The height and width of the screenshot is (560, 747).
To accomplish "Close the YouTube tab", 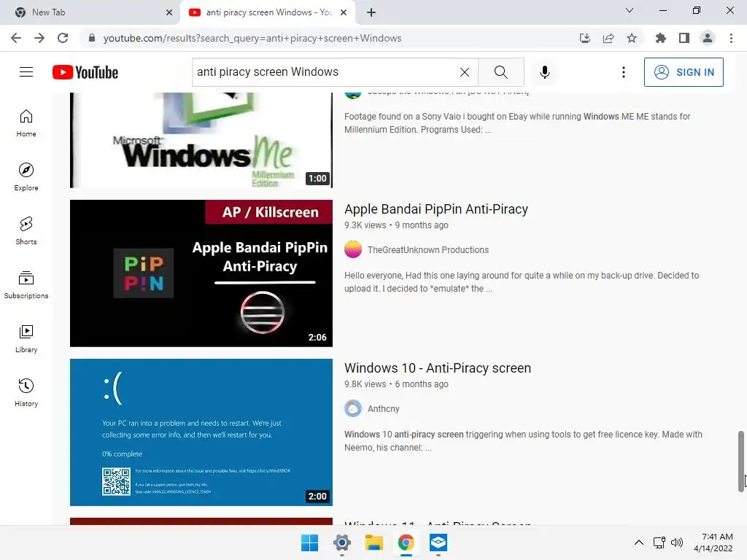I will coord(344,12).
